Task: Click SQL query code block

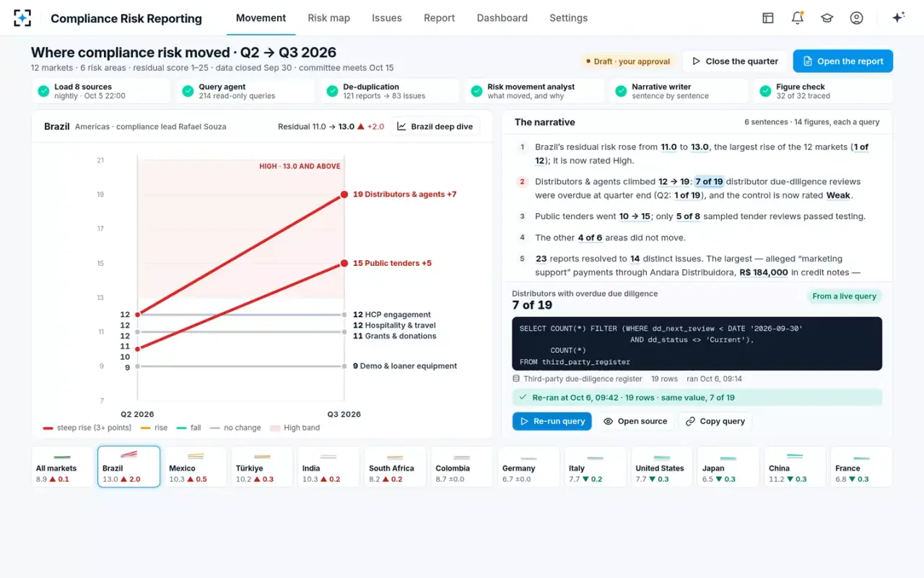Action: (x=697, y=344)
